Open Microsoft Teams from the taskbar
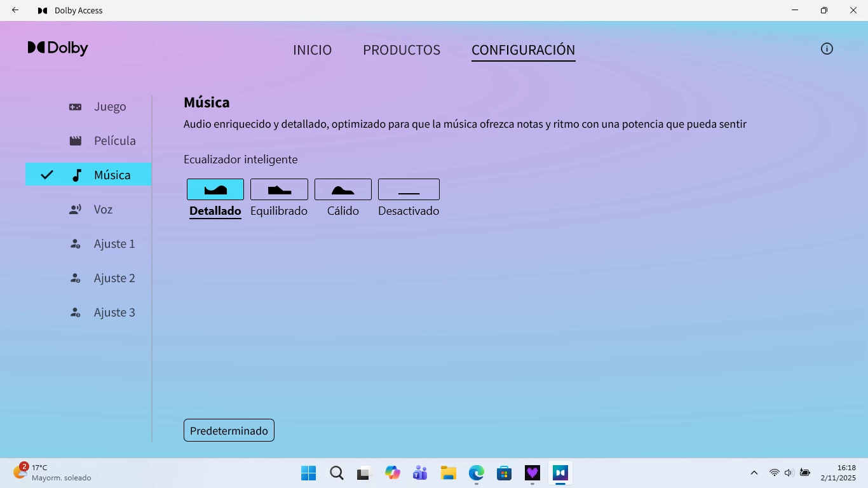Screen dimensions: 868x488 (420, 473)
